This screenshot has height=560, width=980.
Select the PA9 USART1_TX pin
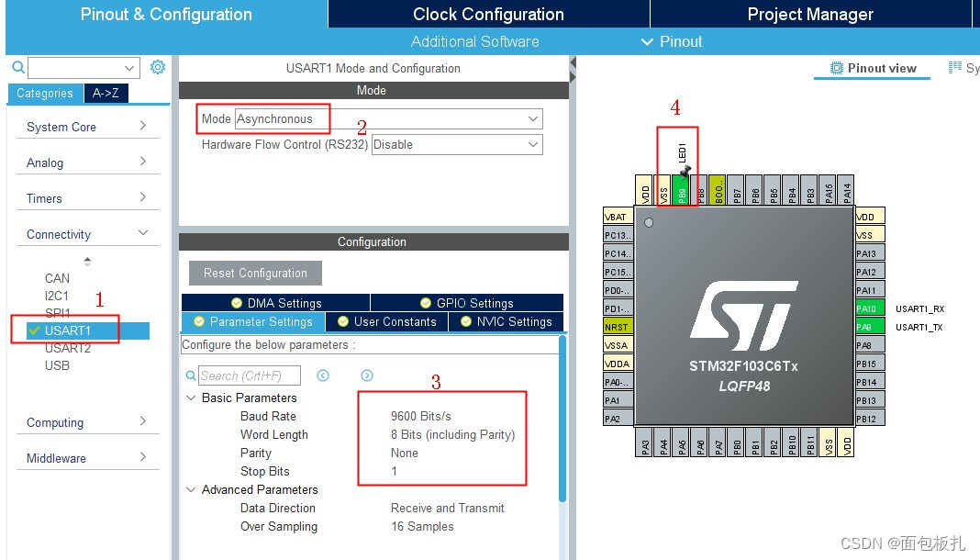(869, 326)
